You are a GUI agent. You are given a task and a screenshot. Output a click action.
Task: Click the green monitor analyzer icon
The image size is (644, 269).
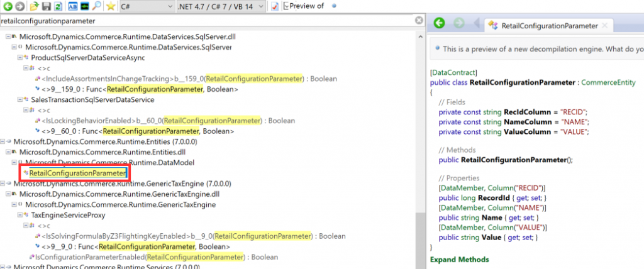tap(85, 6)
